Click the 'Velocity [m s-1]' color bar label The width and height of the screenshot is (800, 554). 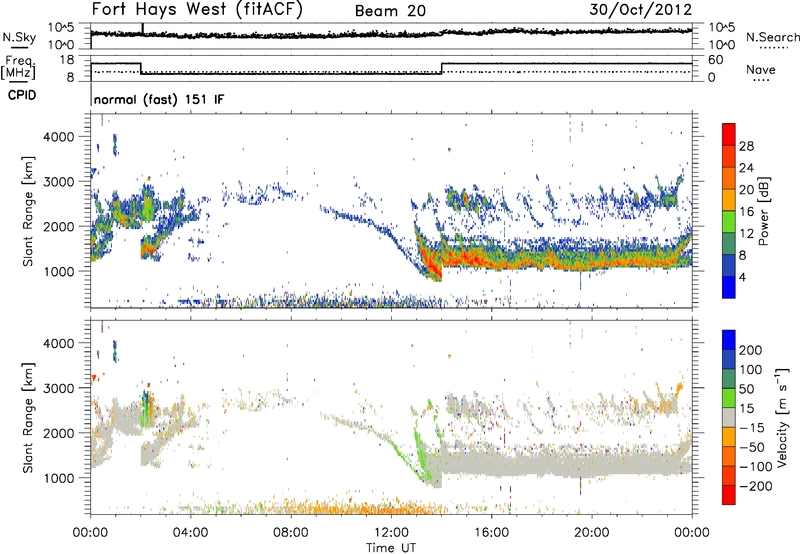[782, 417]
